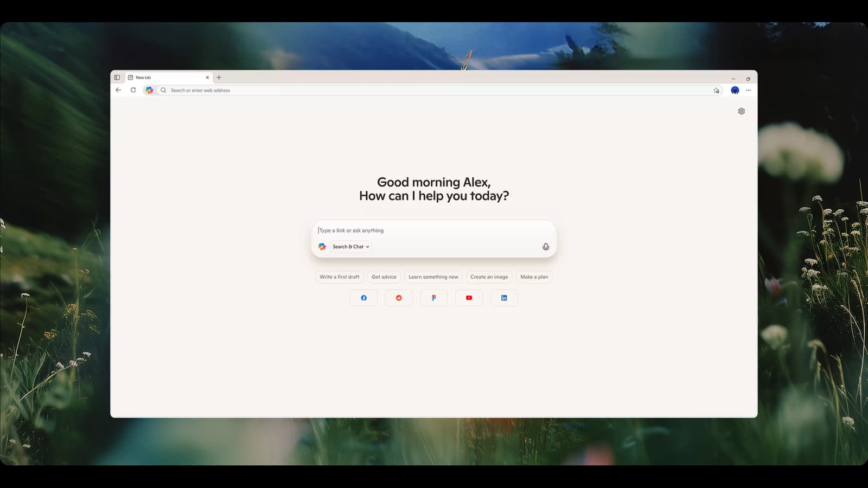Launch the YouTube shortcut
The image size is (868, 488).
(x=469, y=298)
